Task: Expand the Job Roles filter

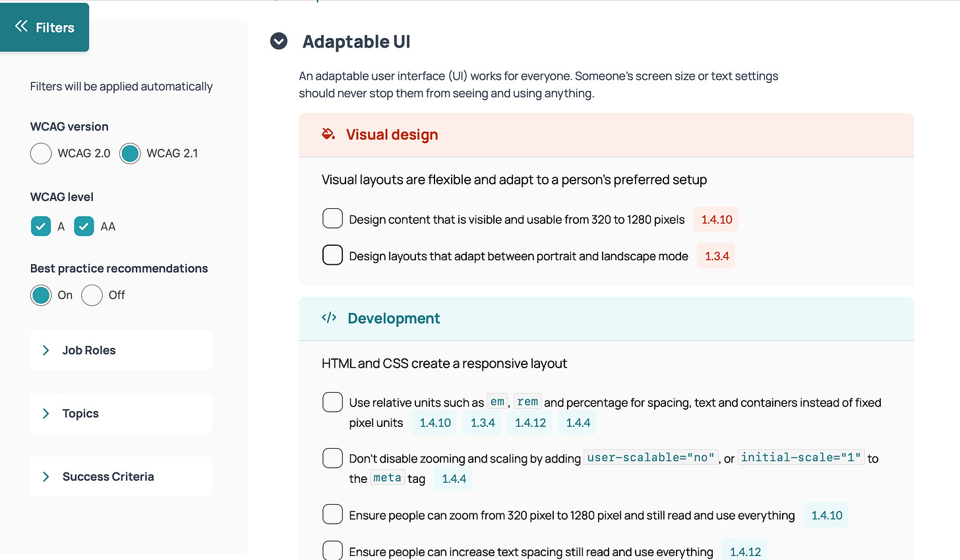Action: tap(121, 350)
